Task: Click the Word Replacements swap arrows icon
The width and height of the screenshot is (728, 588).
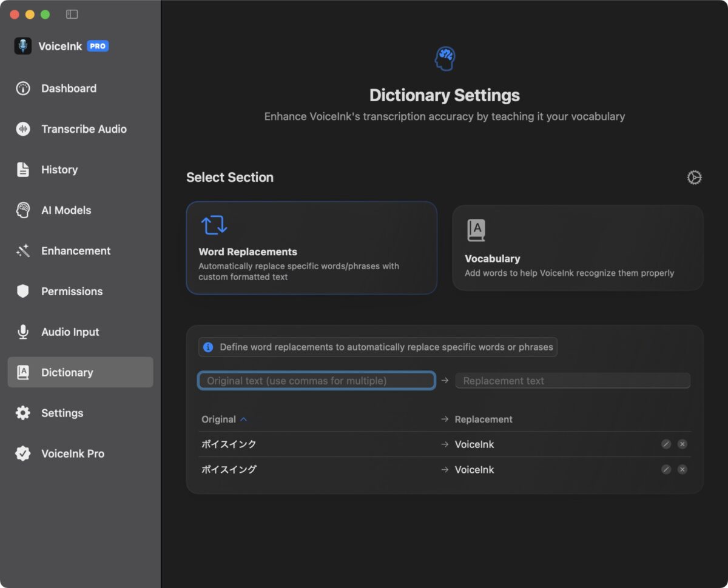Action: (x=214, y=225)
